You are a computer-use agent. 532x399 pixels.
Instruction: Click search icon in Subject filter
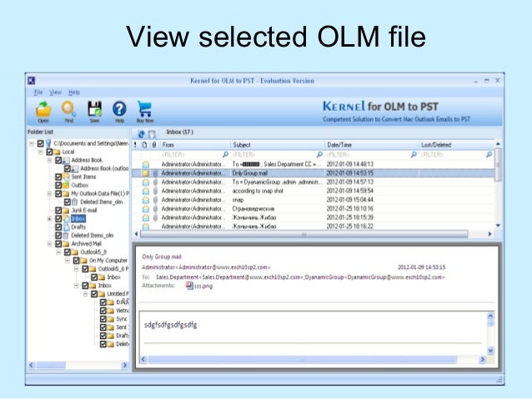[319, 155]
